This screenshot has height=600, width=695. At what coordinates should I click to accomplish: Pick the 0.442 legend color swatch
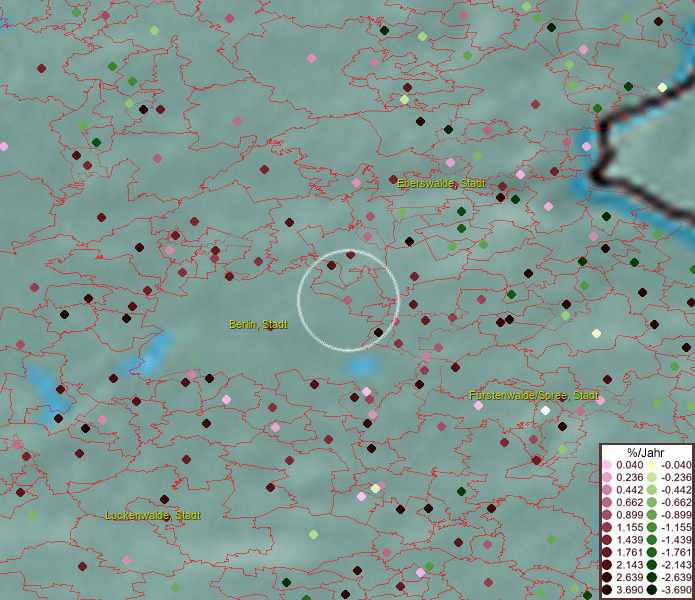tap(607, 490)
